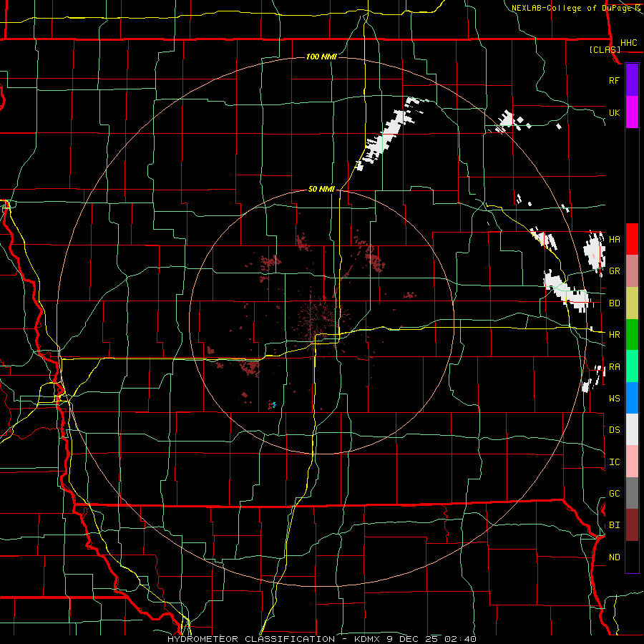The width and height of the screenshot is (644, 644).
Task: Click the 'UK' legend label
Action: pyautogui.click(x=614, y=112)
